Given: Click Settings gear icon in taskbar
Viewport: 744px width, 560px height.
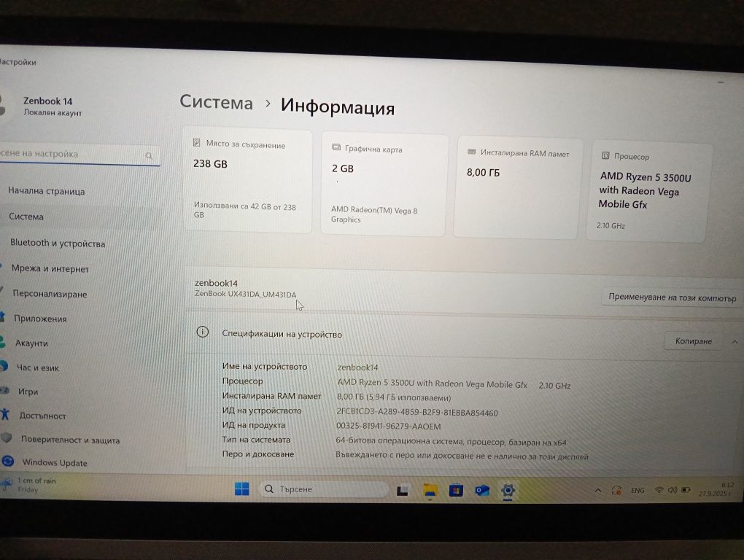Looking at the screenshot, I should pyautogui.click(x=508, y=490).
